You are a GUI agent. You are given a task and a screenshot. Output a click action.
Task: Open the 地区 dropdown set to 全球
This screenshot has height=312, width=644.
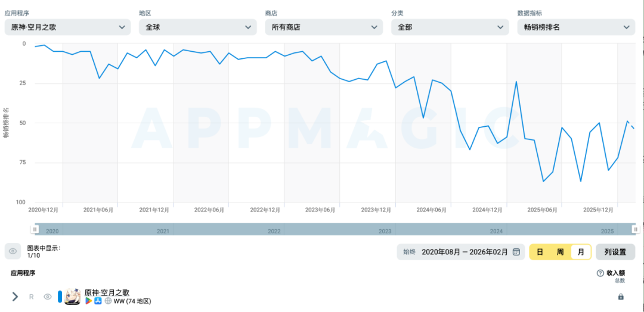point(197,27)
